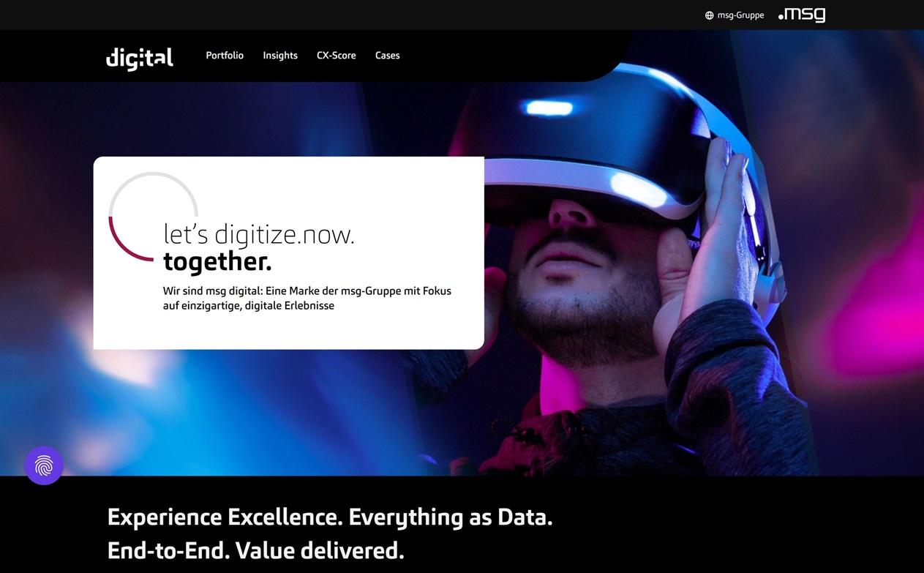Click "Experience Excellence. Everything as Data." heading
924x573 pixels.
coord(330,517)
